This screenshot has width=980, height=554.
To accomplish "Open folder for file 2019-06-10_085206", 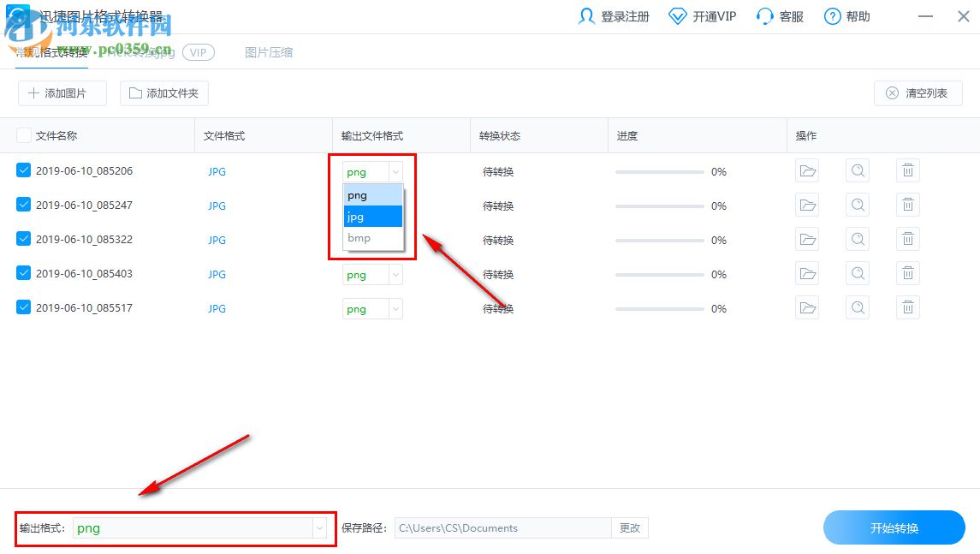I will tap(807, 170).
